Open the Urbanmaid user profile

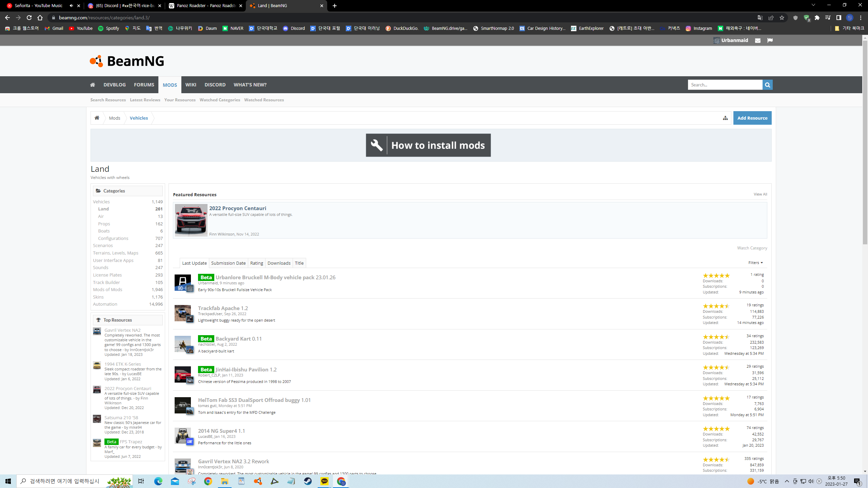pyautogui.click(x=731, y=40)
